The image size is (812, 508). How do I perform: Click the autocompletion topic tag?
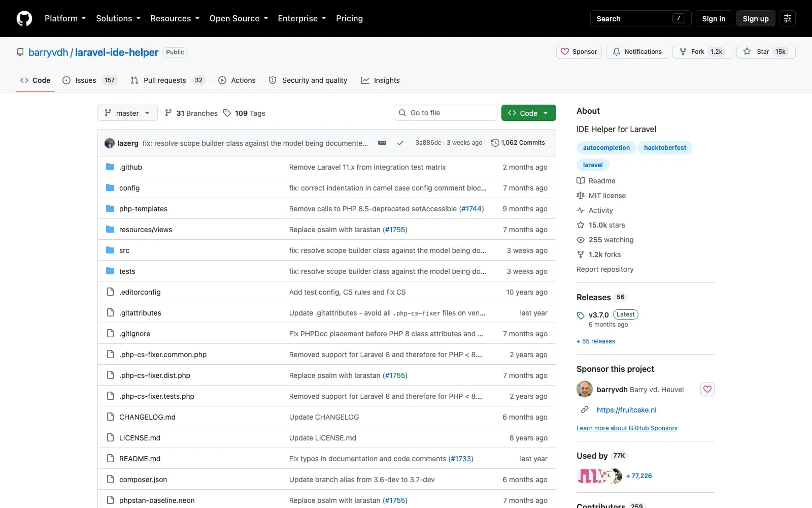click(x=606, y=148)
